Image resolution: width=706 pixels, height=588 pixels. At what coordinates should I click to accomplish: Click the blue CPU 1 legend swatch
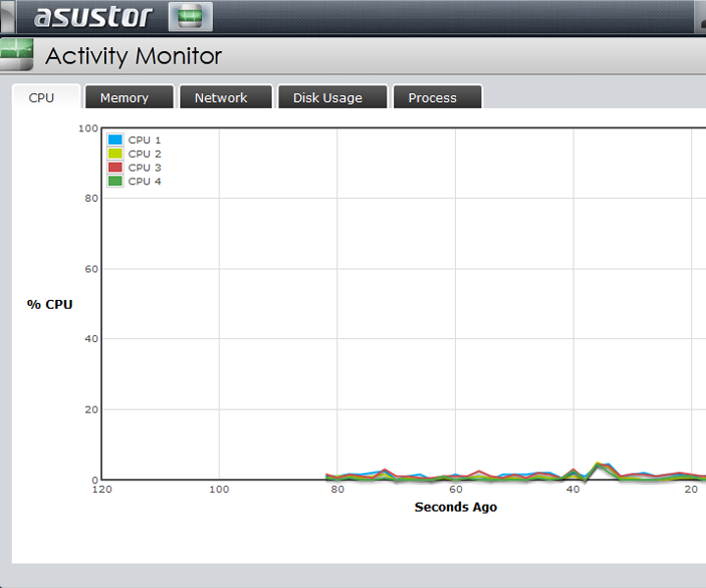tap(115, 140)
